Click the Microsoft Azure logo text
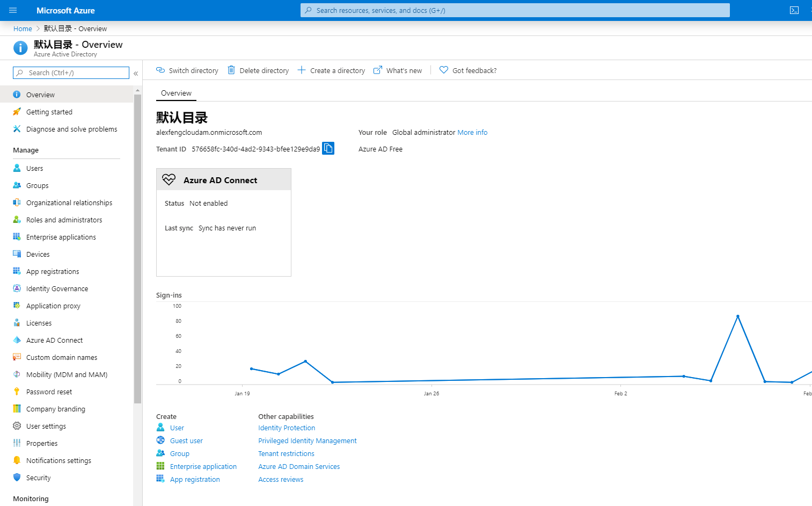812x506 pixels. [x=65, y=10]
